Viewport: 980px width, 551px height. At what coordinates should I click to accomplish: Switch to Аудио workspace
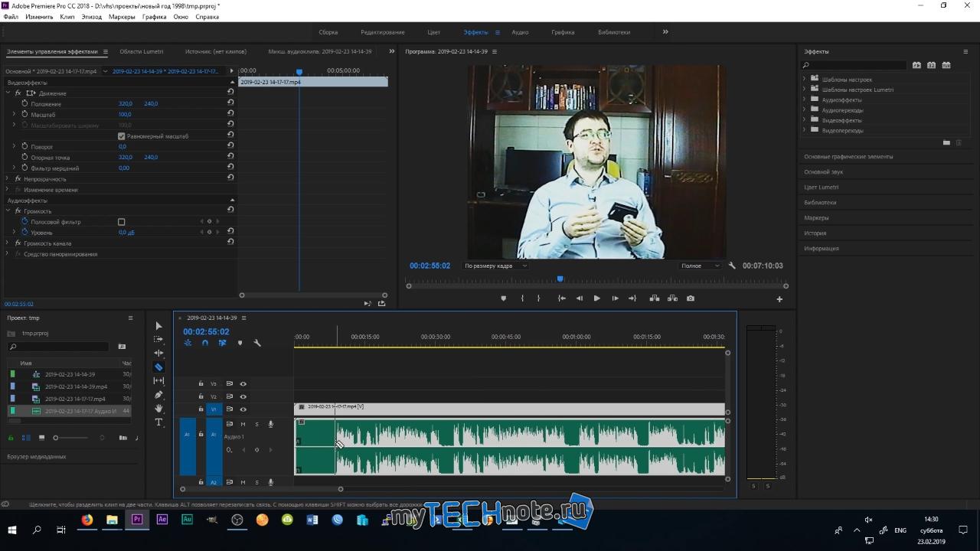pyautogui.click(x=520, y=32)
